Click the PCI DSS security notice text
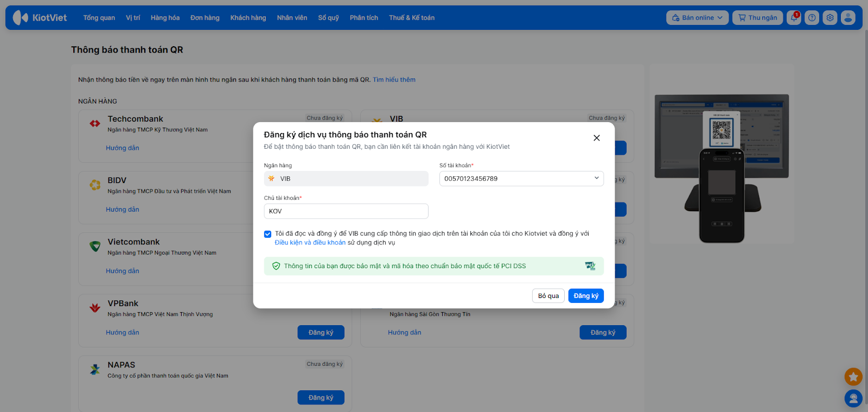This screenshot has width=868, height=412. tap(405, 266)
